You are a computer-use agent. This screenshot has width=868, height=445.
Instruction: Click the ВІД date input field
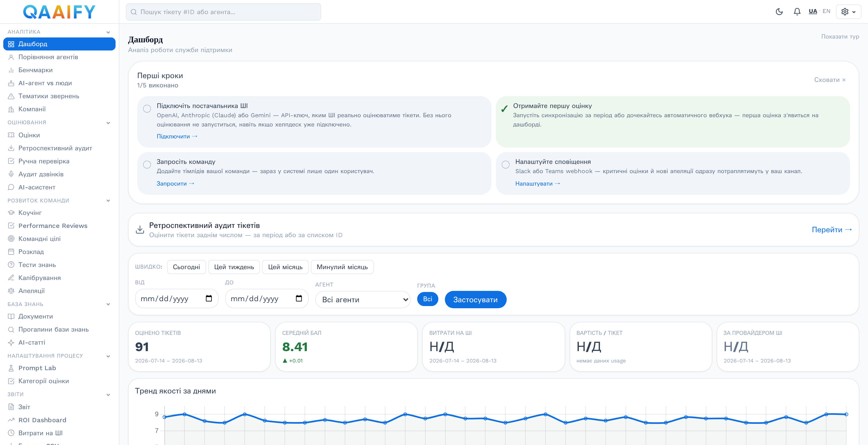[177, 298]
